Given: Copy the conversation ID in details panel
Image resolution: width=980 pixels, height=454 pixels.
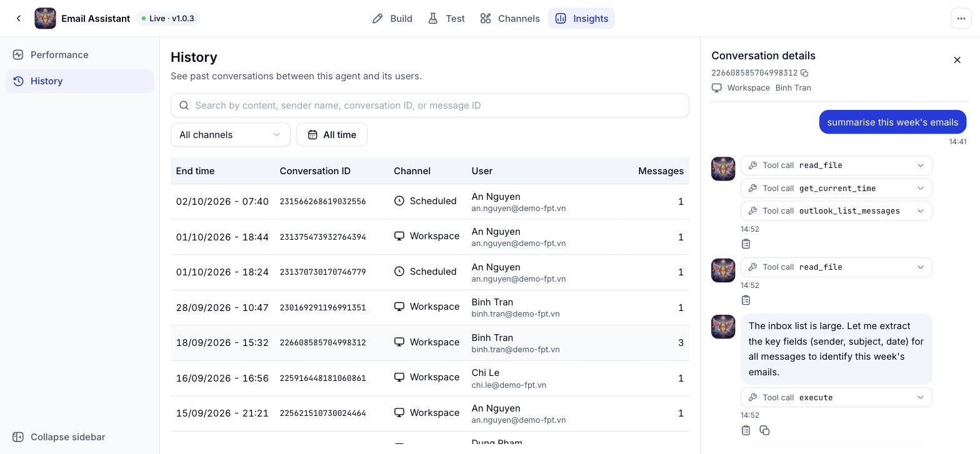Looking at the screenshot, I should point(804,73).
